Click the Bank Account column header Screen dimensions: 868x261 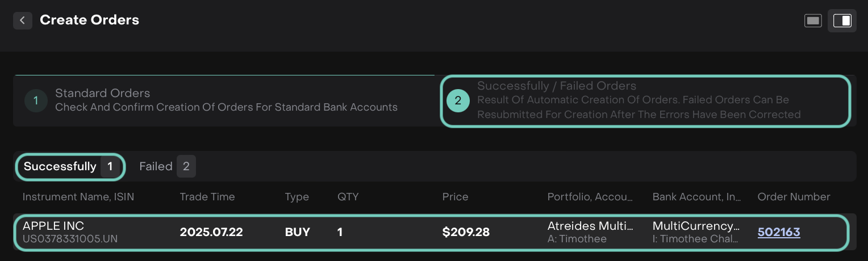(696, 197)
